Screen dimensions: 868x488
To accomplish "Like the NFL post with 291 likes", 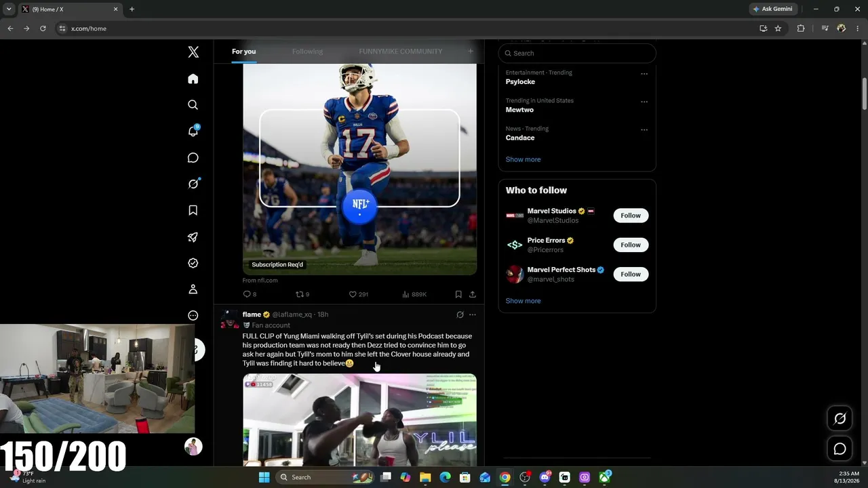I will [358, 294].
